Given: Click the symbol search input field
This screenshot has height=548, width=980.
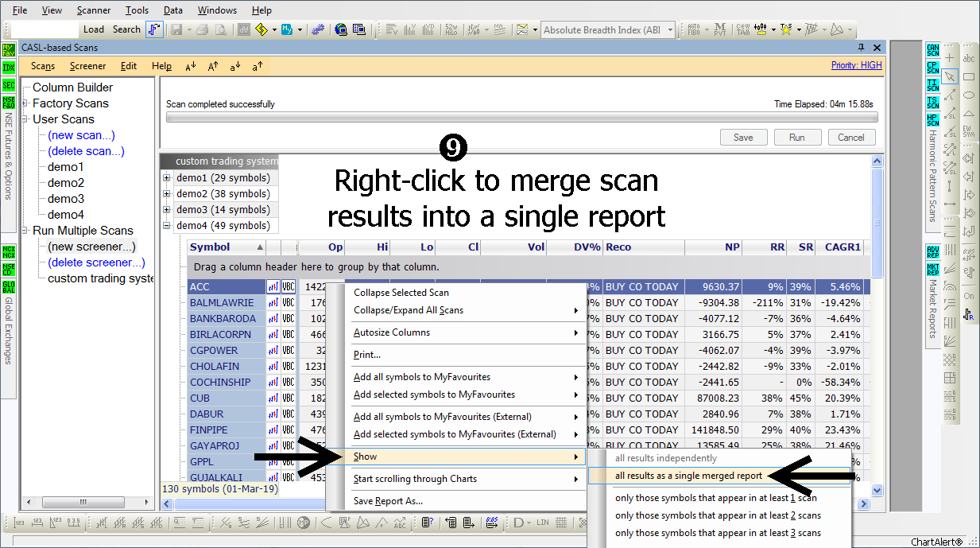Looking at the screenshot, I should pyautogui.click(x=45, y=29).
